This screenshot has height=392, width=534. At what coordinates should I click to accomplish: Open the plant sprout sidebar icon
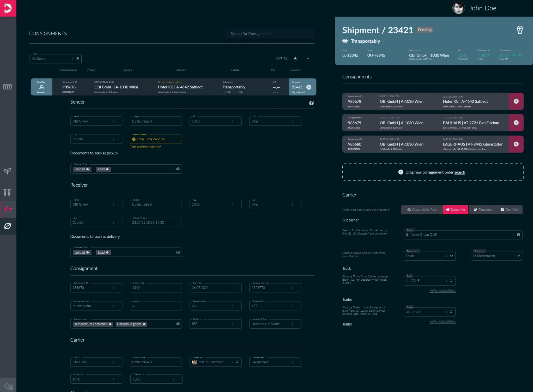[x=7, y=171]
